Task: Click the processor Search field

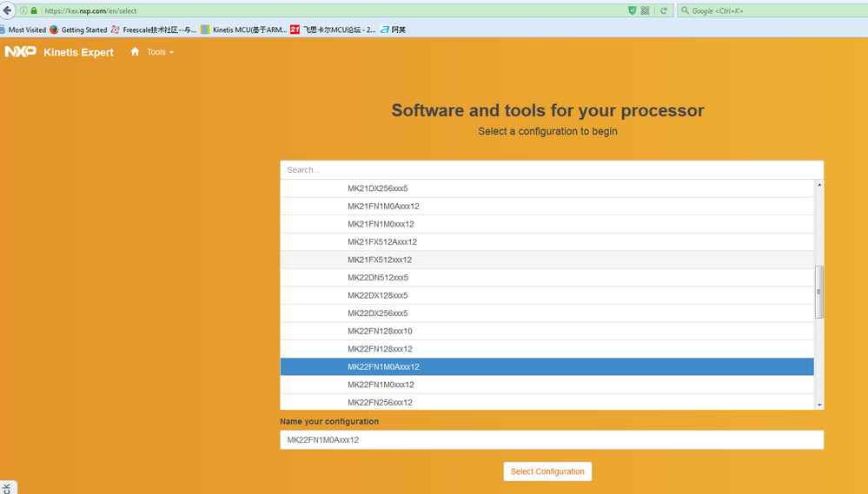Action: [x=552, y=170]
